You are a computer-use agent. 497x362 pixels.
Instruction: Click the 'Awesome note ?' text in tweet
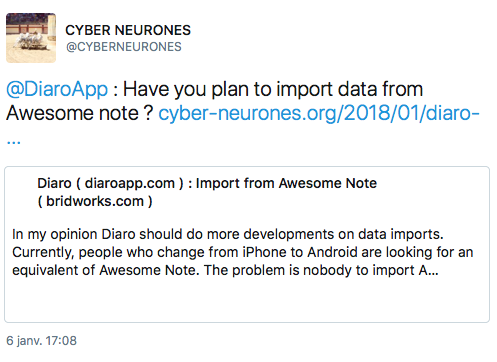(80, 113)
